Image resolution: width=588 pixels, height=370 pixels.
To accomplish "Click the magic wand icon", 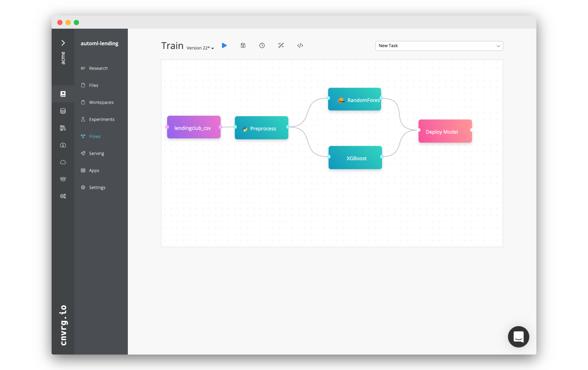I will point(281,46).
